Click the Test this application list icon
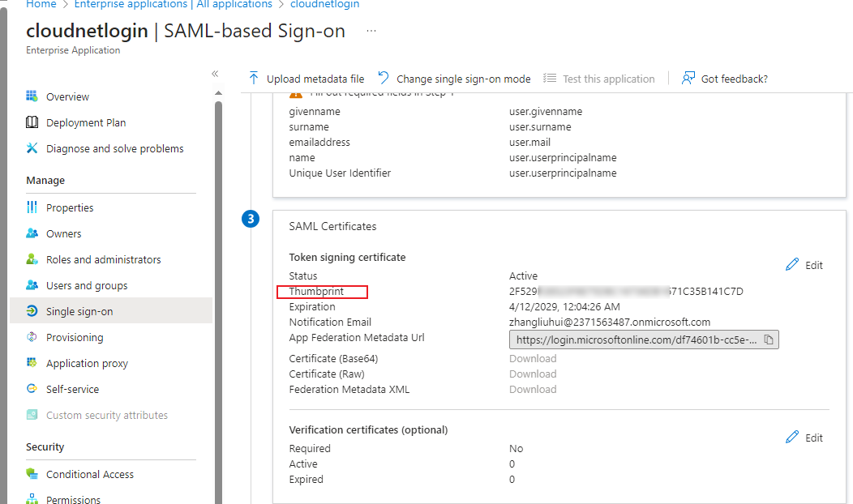This screenshot has height=504, width=853. tap(550, 79)
